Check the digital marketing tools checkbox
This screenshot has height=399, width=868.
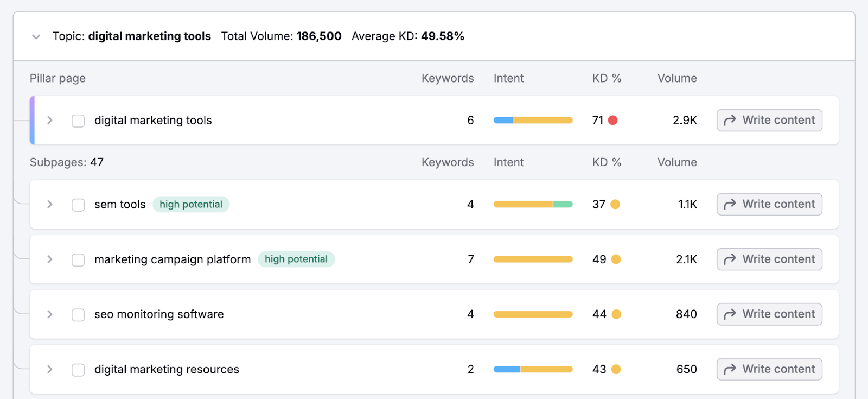coord(78,121)
